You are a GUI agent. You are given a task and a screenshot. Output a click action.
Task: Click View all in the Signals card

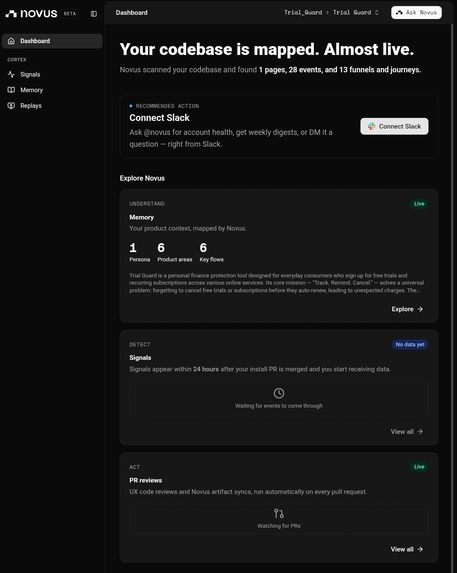(407, 432)
